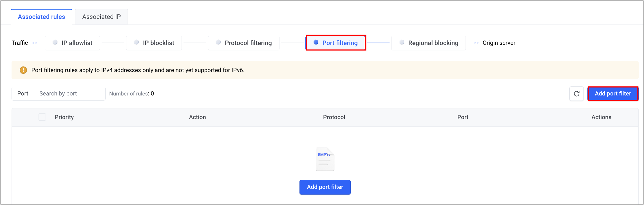Click the refresh icon beside Add port filter
The width and height of the screenshot is (644, 205).
click(576, 94)
